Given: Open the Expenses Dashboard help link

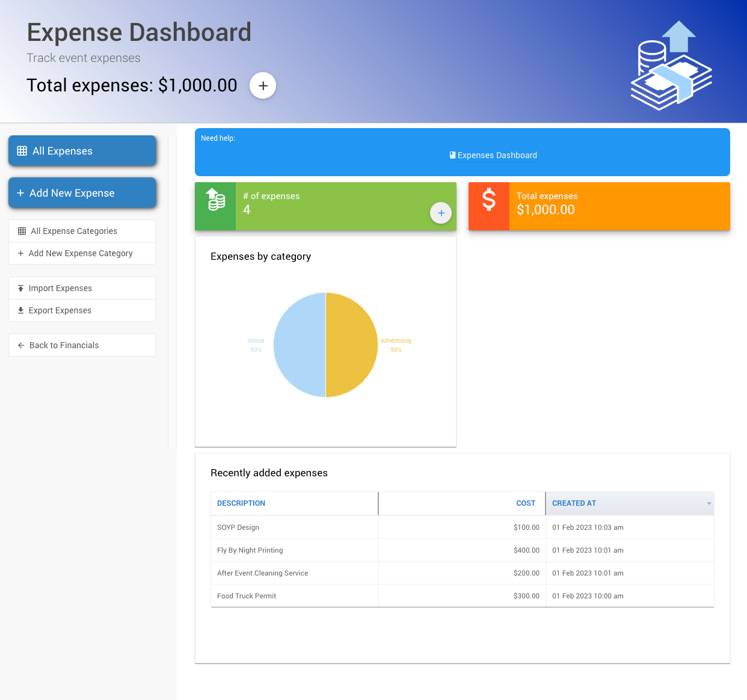Looking at the screenshot, I should (x=497, y=155).
